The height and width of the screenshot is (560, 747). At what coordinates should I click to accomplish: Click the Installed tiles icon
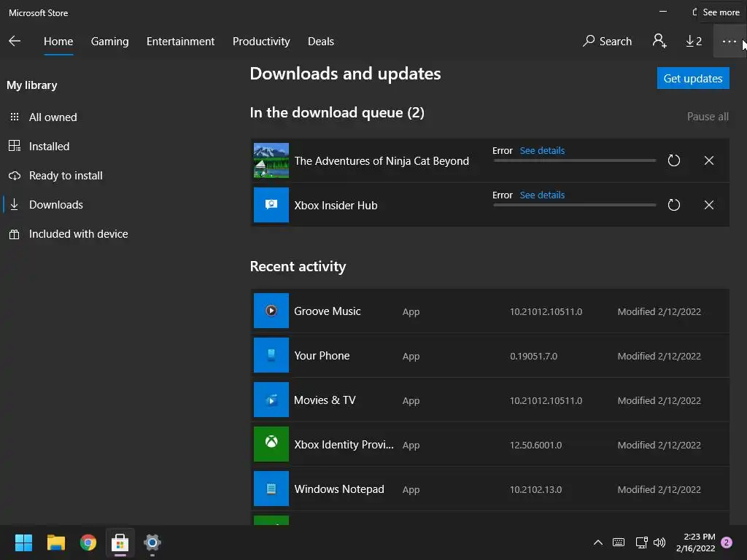point(15,146)
